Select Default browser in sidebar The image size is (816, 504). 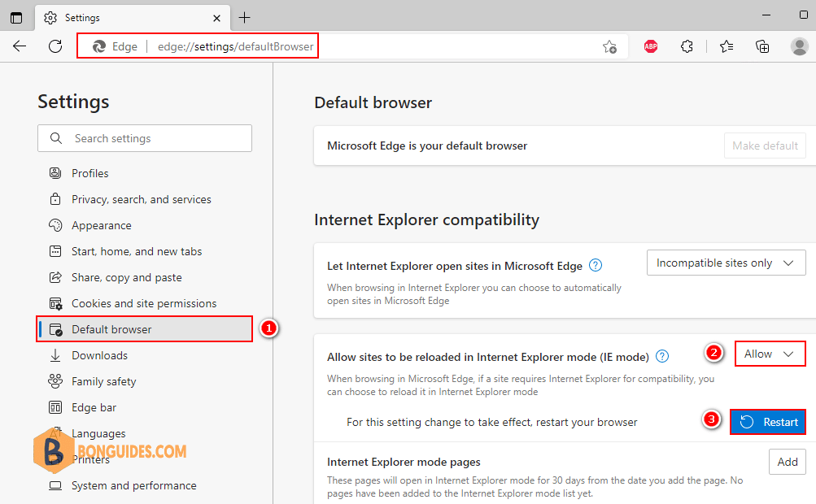click(x=145, y=329)
